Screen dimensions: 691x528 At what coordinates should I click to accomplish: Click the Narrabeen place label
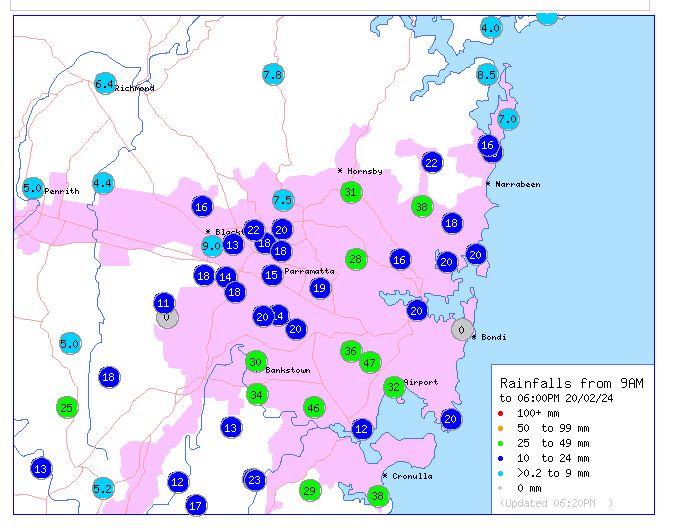point(515,184)
